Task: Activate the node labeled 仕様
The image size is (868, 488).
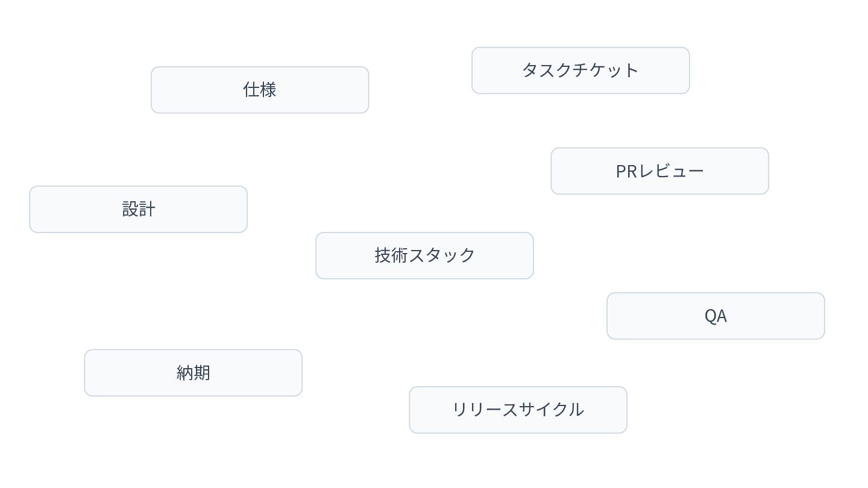Action: [x=260, y=90]
